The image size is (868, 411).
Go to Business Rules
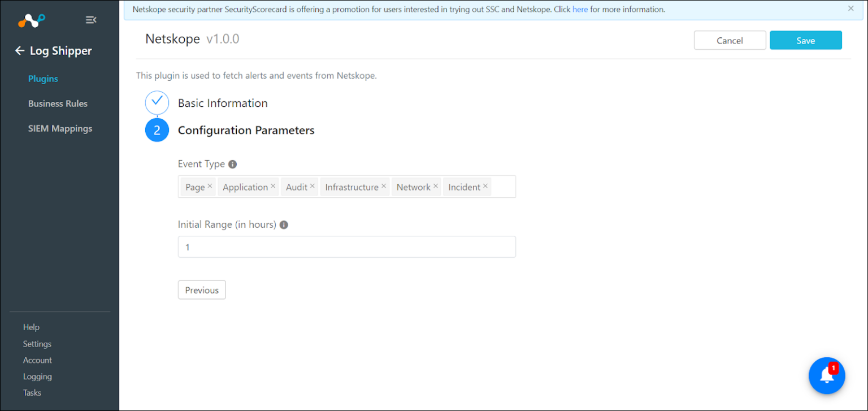[x=58, y=103]
